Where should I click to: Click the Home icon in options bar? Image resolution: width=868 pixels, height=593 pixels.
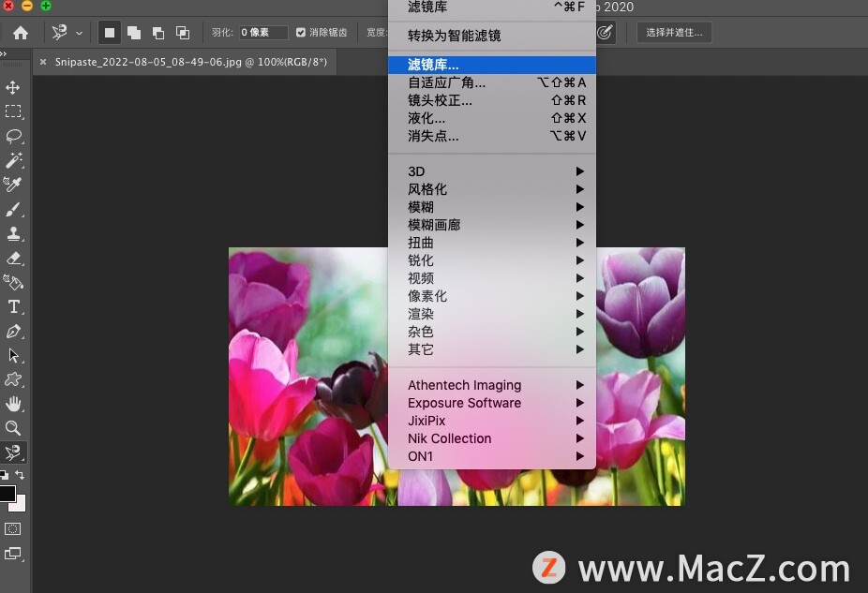(x=21, y=33)
